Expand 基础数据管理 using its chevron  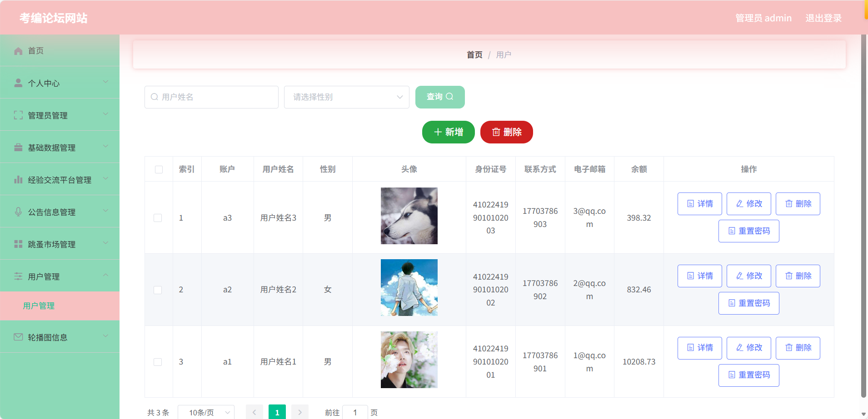click(x=105, y=146)
